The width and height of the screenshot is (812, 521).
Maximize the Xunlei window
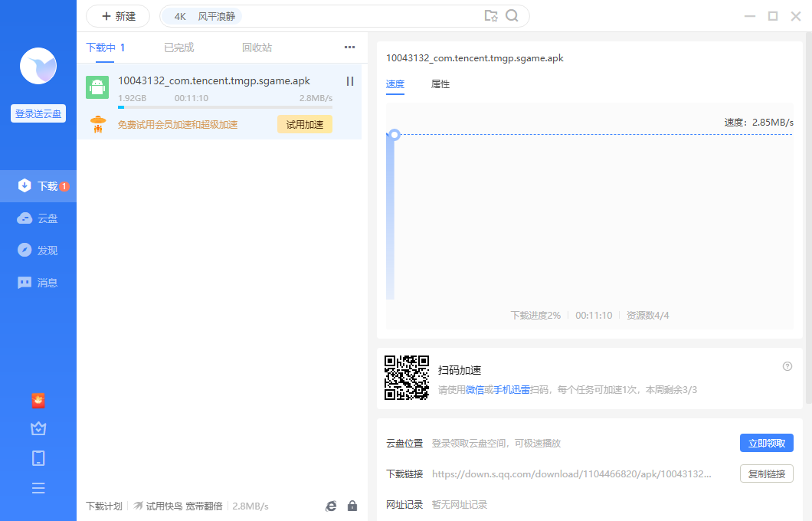pyautogui.click(x=773, y=16)
